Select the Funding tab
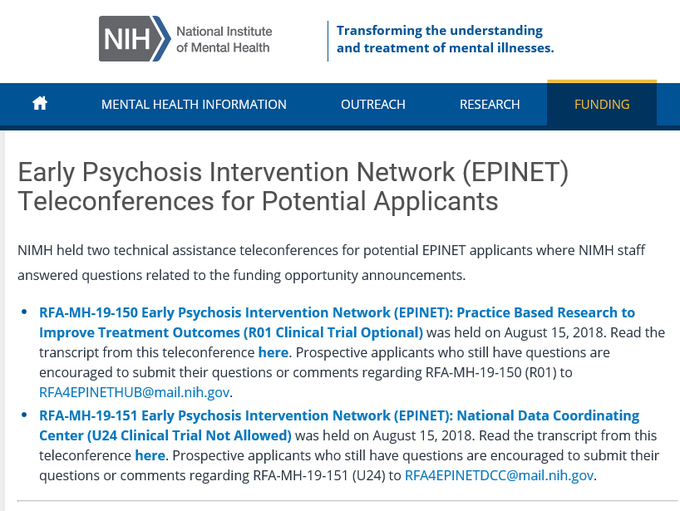Viewport: 680px width, 511px height. coord(602,105)
